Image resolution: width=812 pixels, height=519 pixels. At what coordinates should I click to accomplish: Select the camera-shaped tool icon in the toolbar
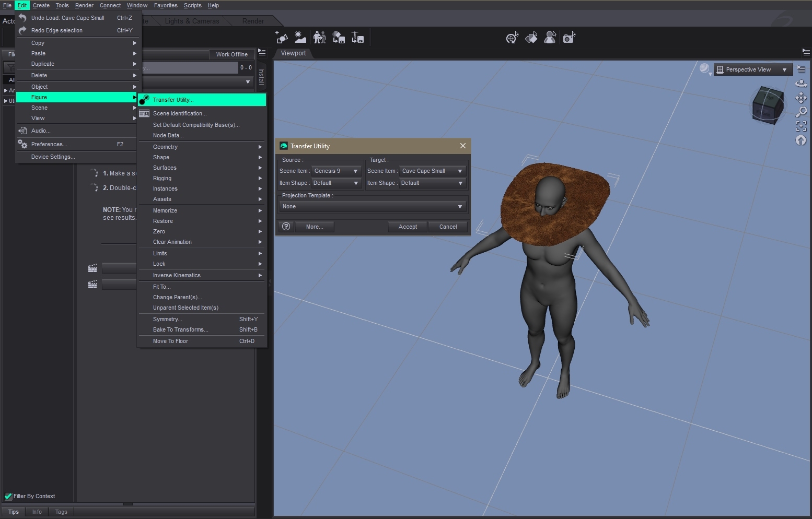(569, 38)
